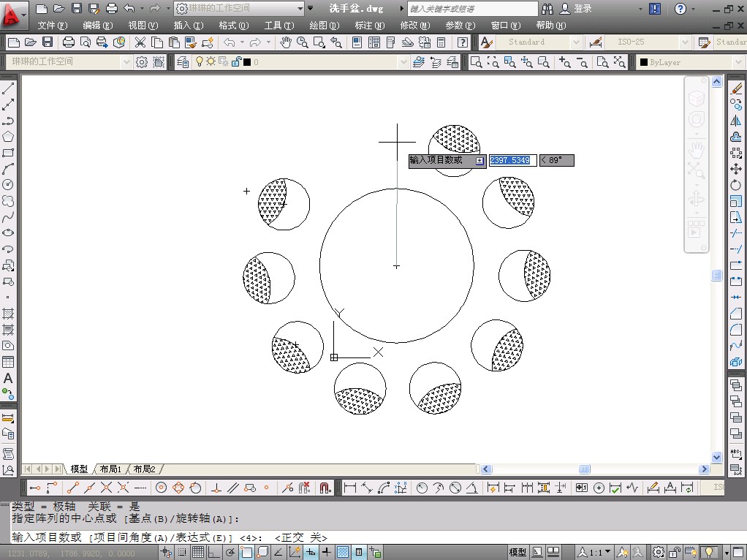747x560 pixels.
Task: Click the Erase tool in Modify toolbar
Action: point(736,89)
